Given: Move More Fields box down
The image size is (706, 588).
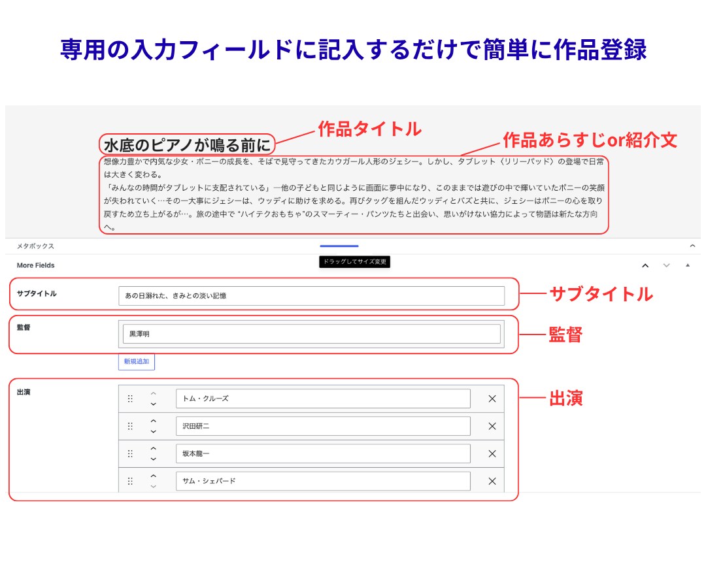Looking at the screenshot, I should 666,265.
